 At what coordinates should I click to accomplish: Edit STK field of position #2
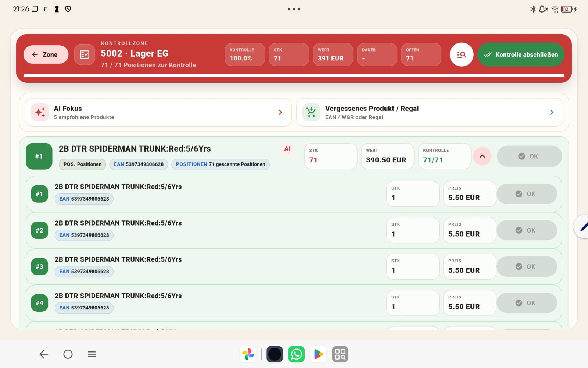pyautogui.click(x=413, y=230)
